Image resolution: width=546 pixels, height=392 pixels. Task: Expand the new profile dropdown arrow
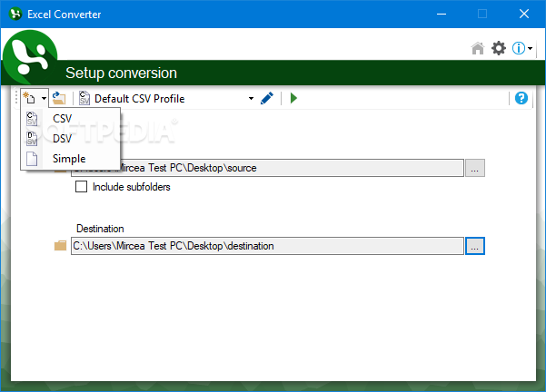(x=44, y=98)
